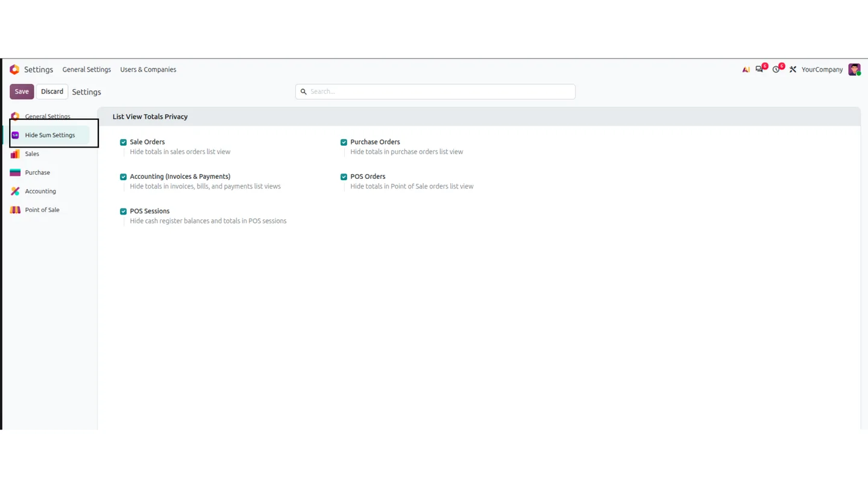This screenshot has width=868, height=488.
Task: Click the Hide Sum Settings purple icon
Action: (15, 135)
